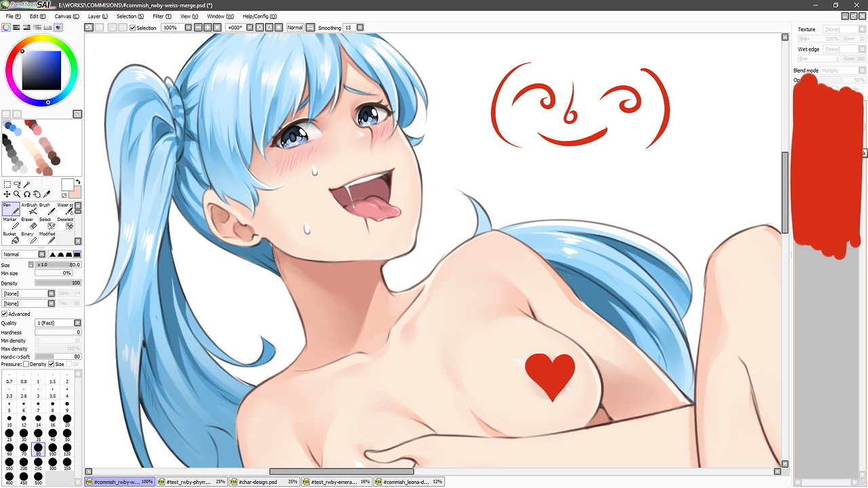868x488 pixels.
Task: Pick the lasso selection tool
Action: [x=17, y=184]
